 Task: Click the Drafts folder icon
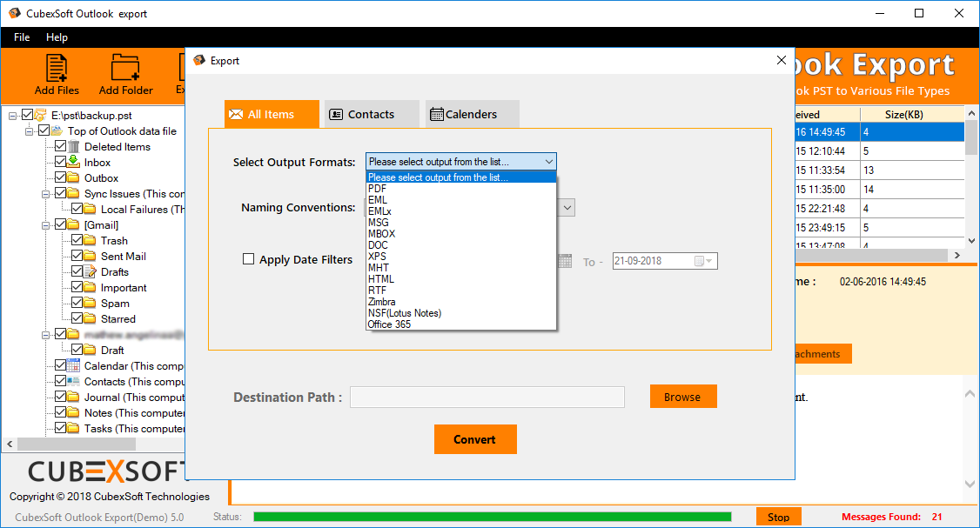tap(91, 271)
